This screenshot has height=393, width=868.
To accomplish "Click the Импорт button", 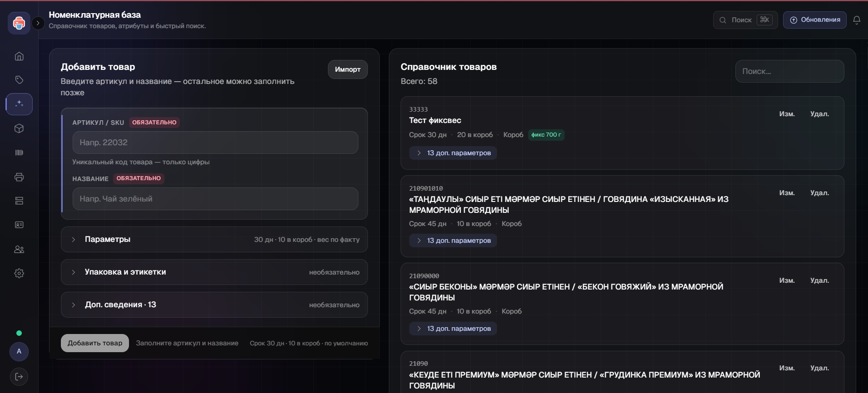I will pyautogui.click(x=348, y=69).
